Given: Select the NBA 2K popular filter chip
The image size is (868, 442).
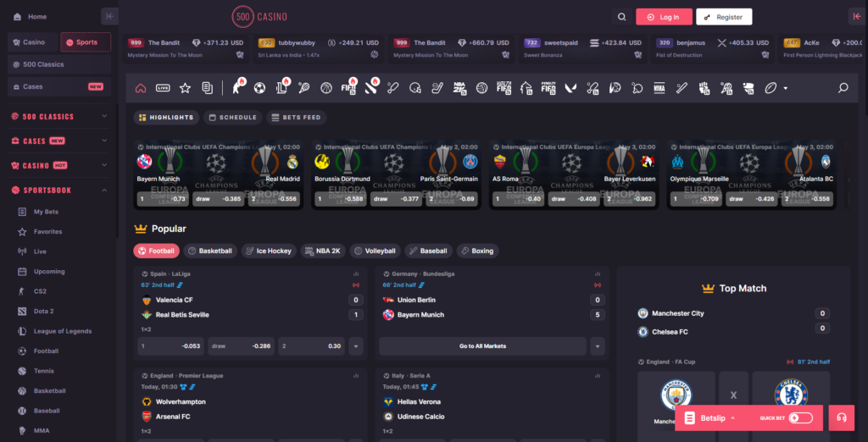Looking at the screenshot, I should (x=323, y=251).
